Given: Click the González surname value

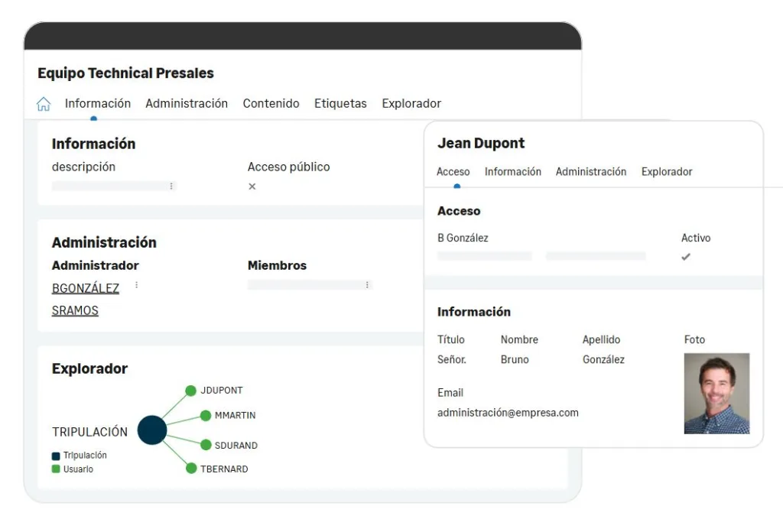Looking at the screenshot, I should tap(603, 359).
